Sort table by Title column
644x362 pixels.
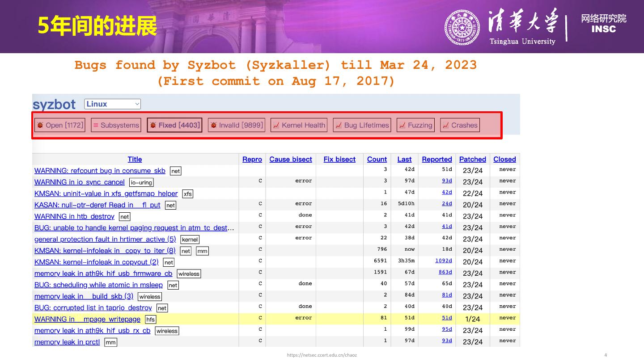[x=135, y=160]
